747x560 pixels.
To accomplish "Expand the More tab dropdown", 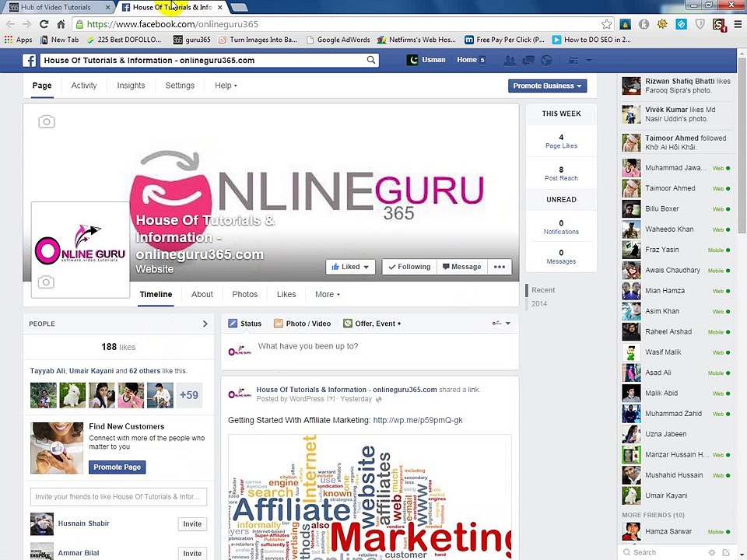I will [328, 294].
